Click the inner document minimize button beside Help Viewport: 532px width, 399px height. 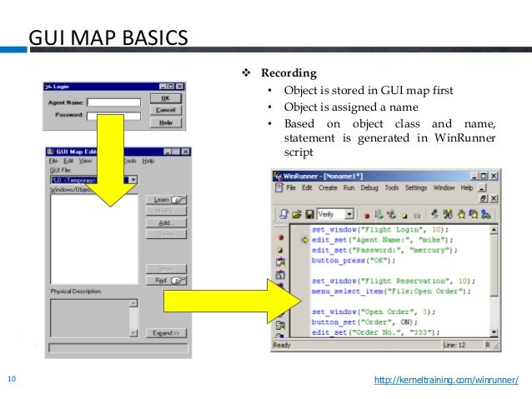pyautogui.click(x=482, y=187)
